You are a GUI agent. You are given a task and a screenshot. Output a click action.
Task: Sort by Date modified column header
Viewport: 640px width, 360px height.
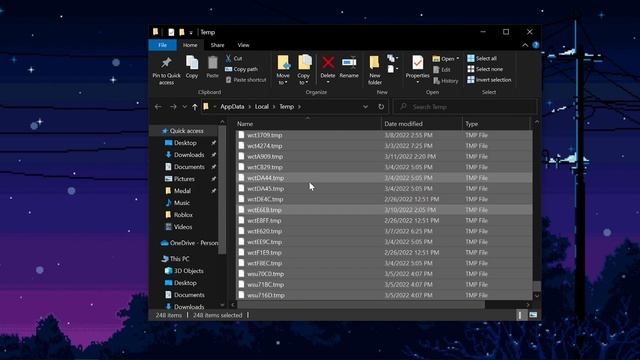click(422, 124)
